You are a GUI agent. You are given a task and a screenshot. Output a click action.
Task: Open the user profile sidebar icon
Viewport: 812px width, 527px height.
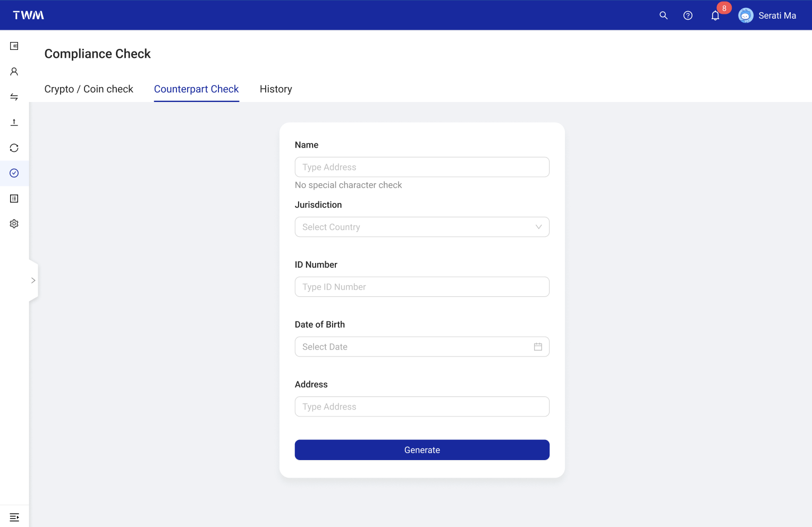(14, 71)
